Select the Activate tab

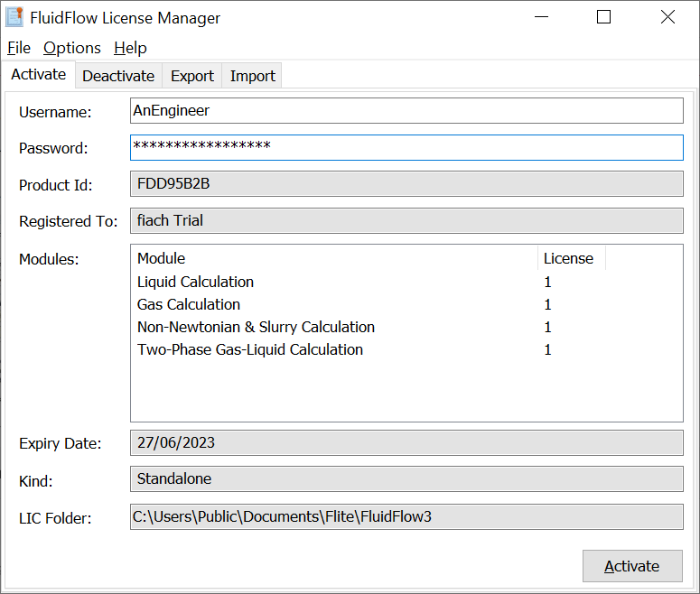coord(38,75)
